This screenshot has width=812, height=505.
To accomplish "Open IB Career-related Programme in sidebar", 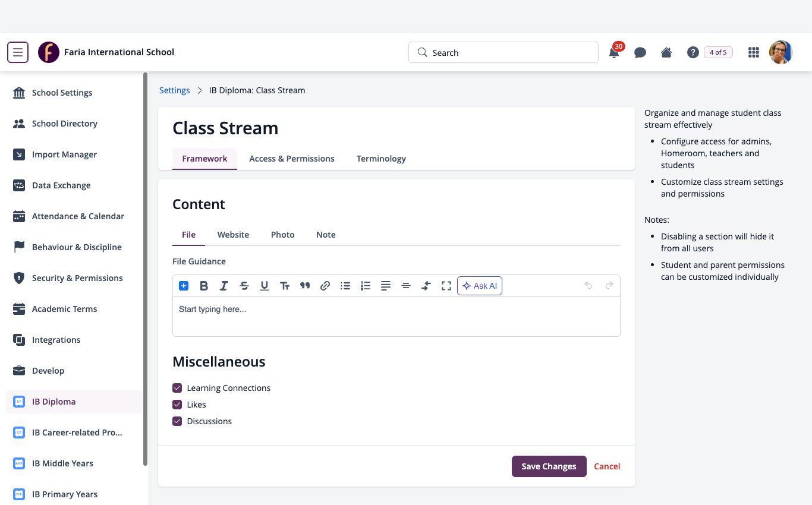I will tap(74, 433).
